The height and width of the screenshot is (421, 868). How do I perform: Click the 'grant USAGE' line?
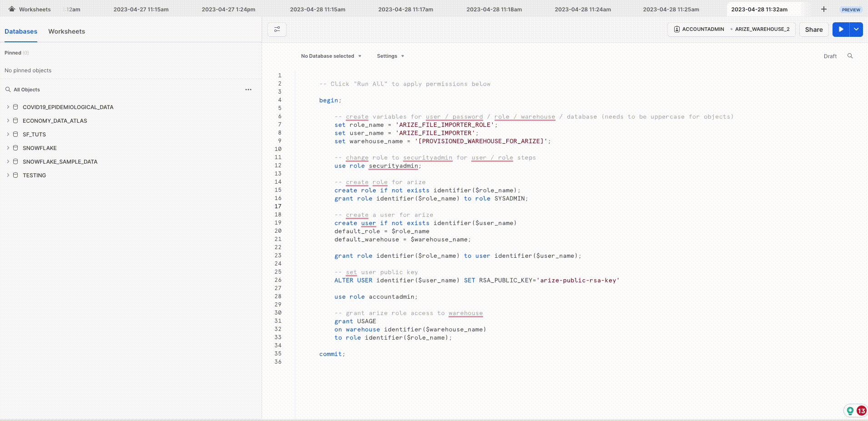point(355,321)
